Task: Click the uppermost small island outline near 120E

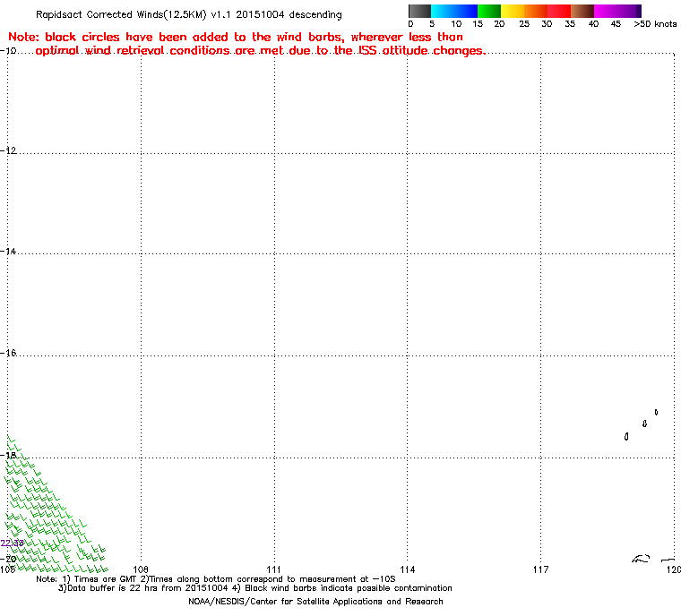Action: tap(656, 412)
